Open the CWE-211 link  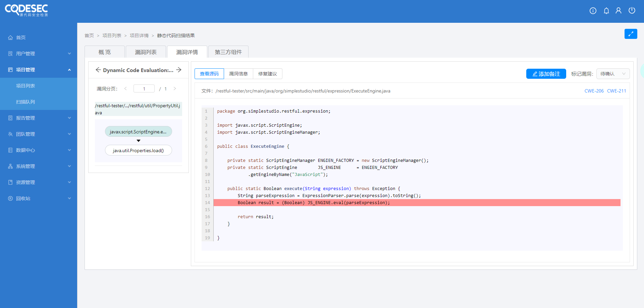(616, 91)
